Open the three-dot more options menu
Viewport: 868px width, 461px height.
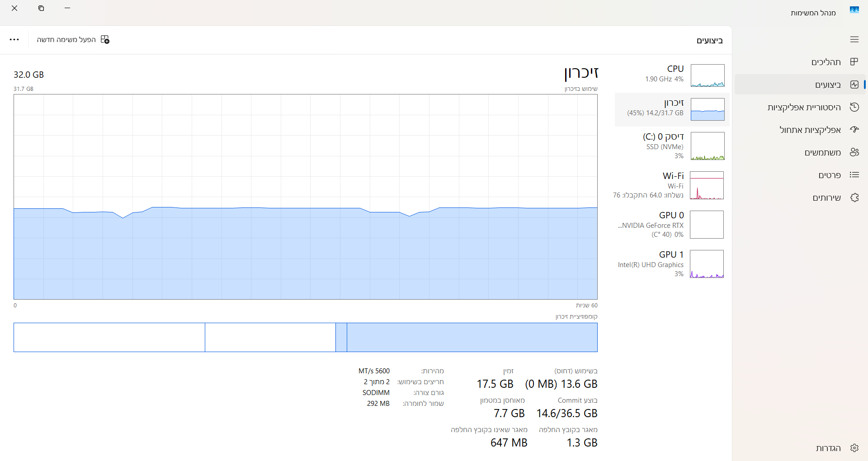point(14,40)
